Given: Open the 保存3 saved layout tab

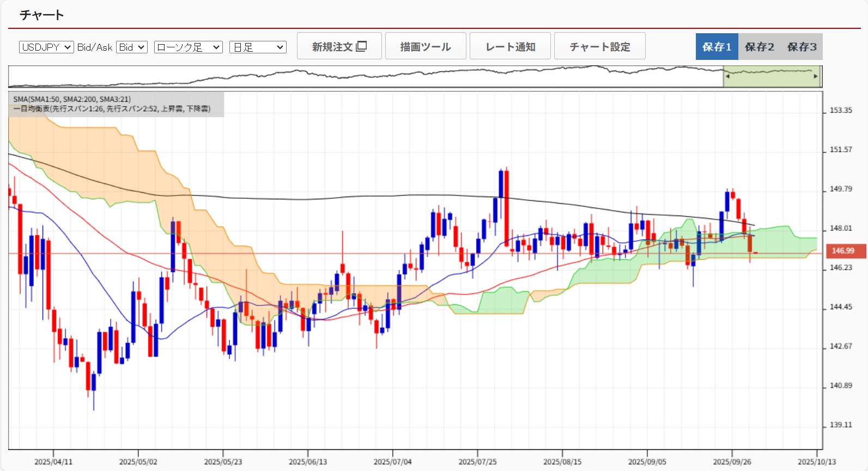Looking at the screenshot, I should pyautogui.click(x=802, y=47).
